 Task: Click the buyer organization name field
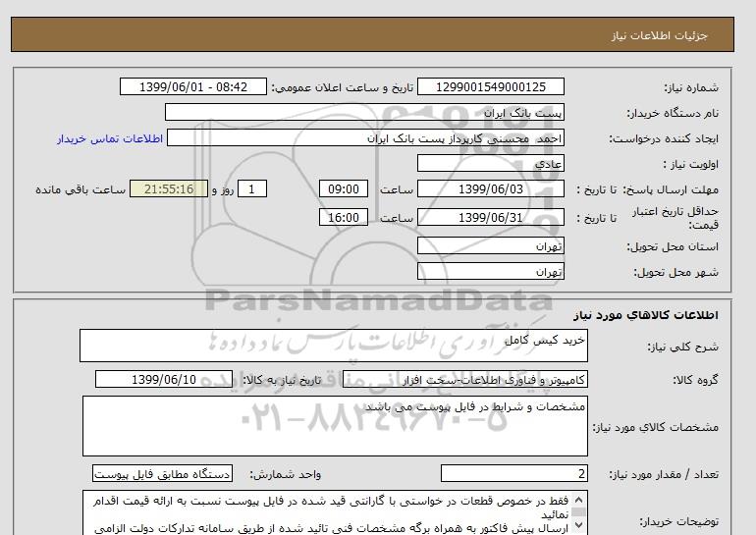pyautogui.click(x=364, y=112)
